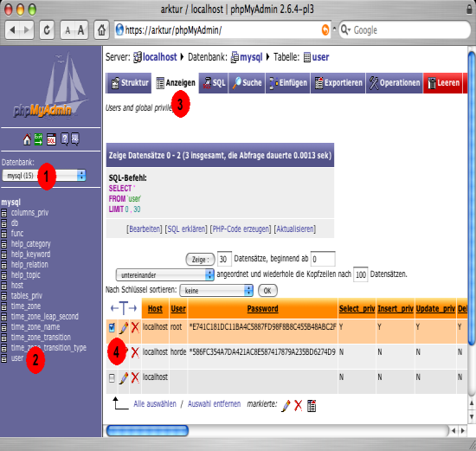
Task: Open the Exportieren tab
Action: [x=338, y=82]
